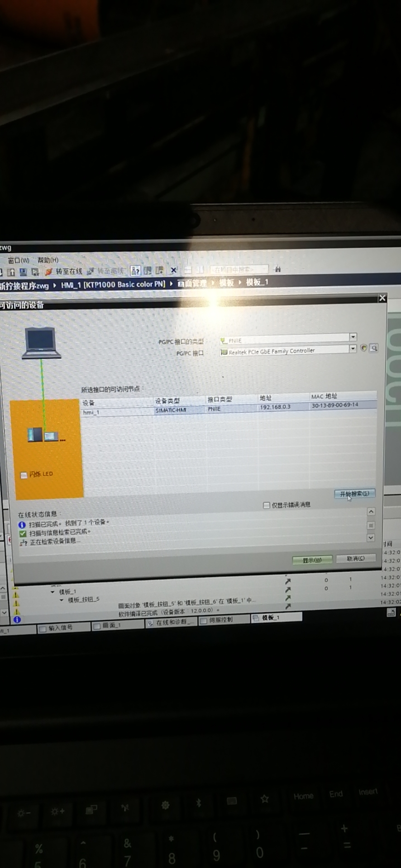This screenshot has width=401, height=868.
Task: Click the MAC 30-13-89-00-69-14 cell
Action: 334,405
